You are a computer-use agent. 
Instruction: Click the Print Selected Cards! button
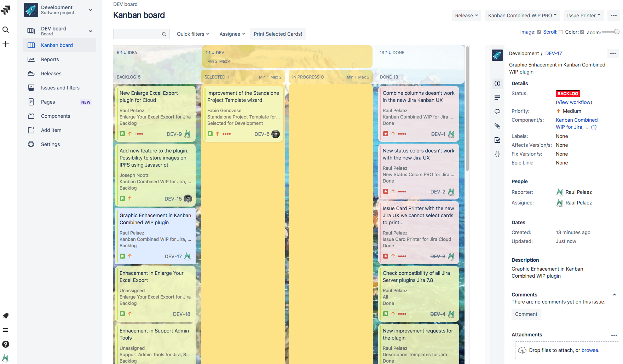tap(278, 34)
